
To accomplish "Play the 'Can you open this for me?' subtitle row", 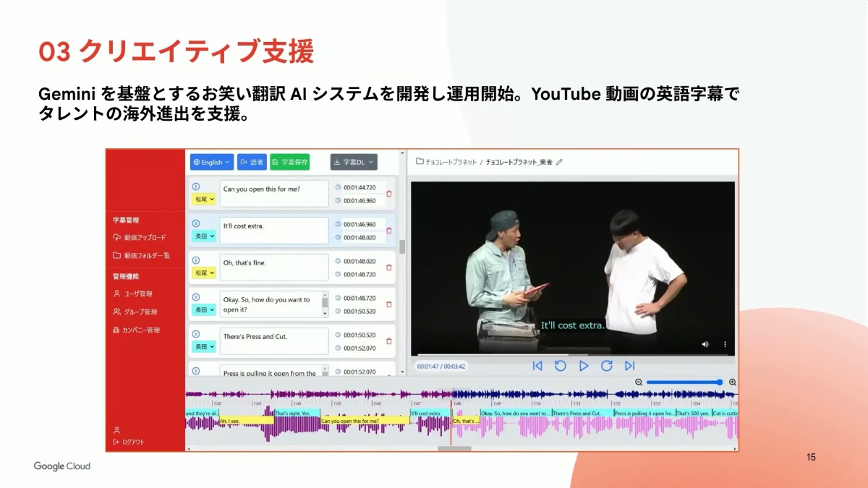I will coord(195,187).
